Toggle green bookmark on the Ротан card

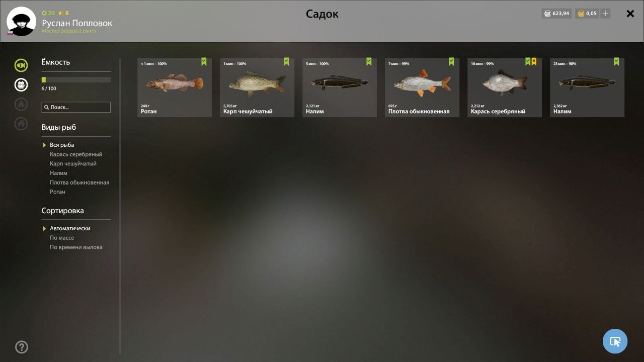[x=204, y=61]
